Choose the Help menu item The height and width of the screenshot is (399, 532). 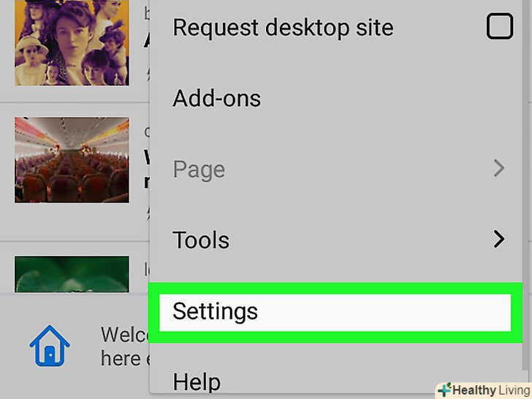pos(197,381)
